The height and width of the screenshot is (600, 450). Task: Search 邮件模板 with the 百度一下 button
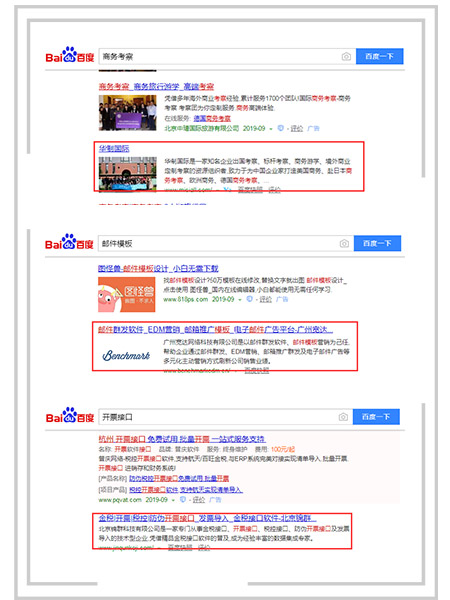point(377,243)
